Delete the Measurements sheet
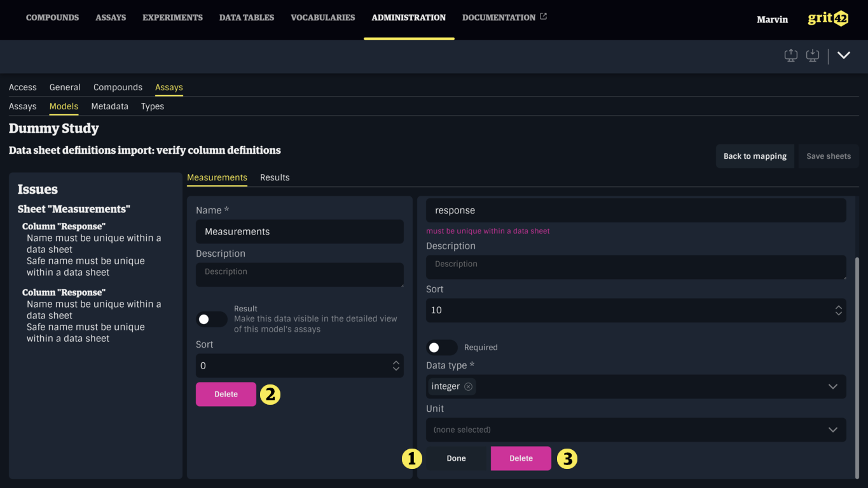 click(x=226, y=394)
